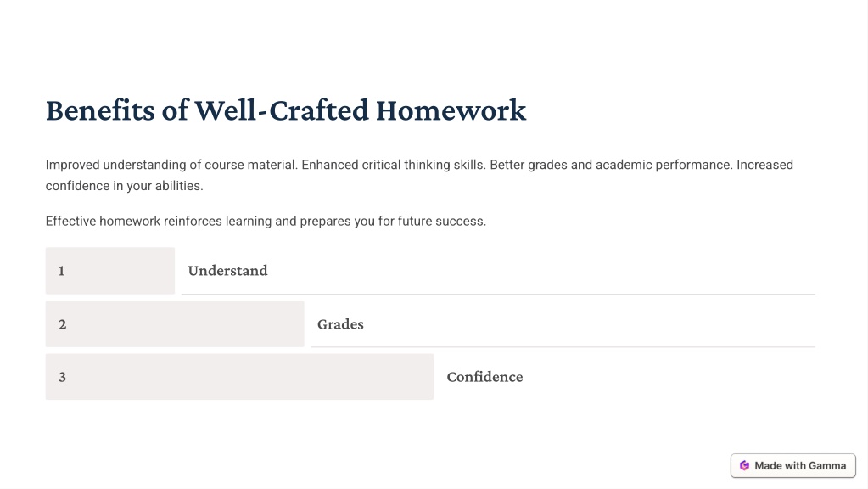868x489 pixels.
Task: Click the text confidence in your abilities
Action: pyautogui.click(x=124, y=186)
